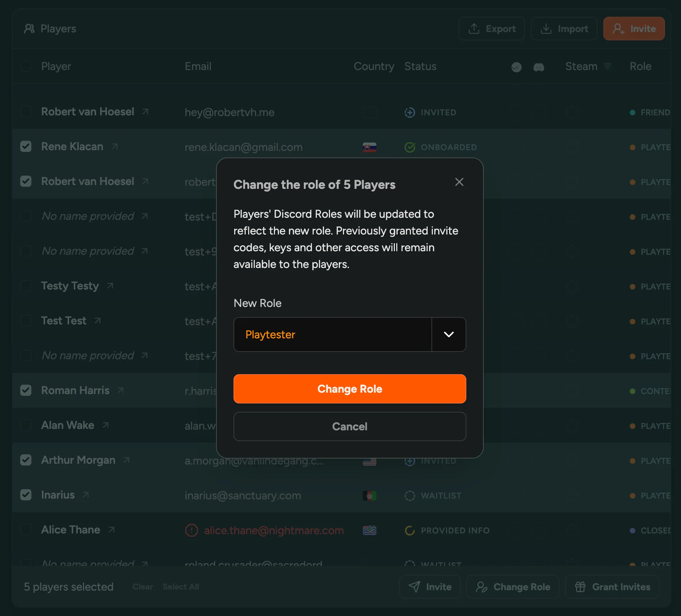The height and width of the screenshot is (616, 681).
Task: Click the Clear link in the selection bar
Action: 143,587
